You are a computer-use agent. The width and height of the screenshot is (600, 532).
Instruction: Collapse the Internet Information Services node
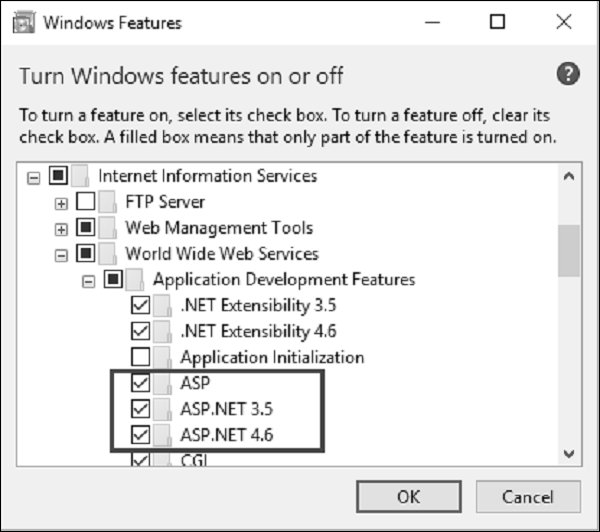tap(34, 177)
